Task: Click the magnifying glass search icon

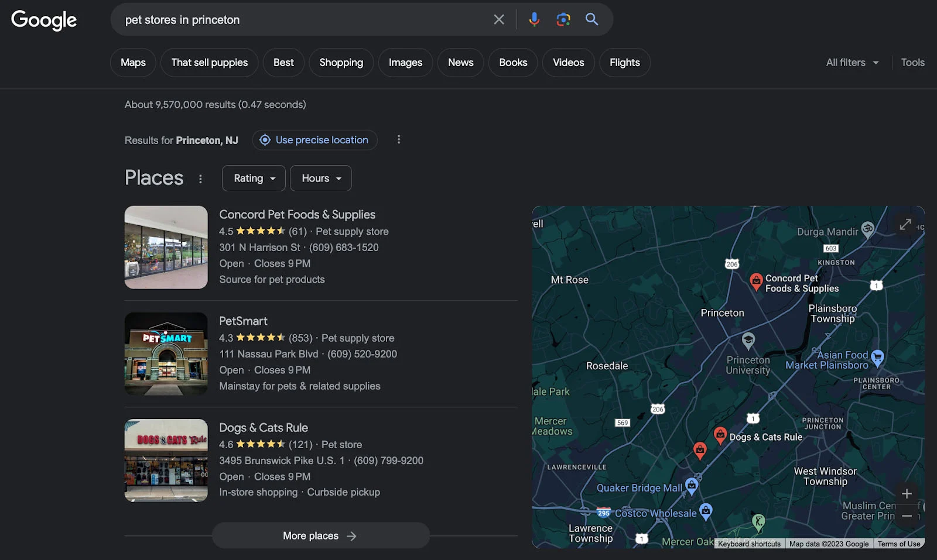Action: click(592, 19)
